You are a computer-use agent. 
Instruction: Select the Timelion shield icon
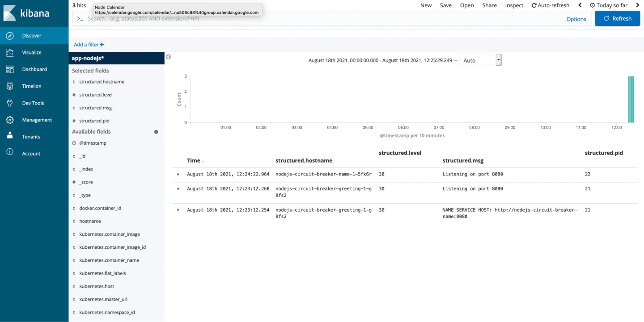(x=10, y=86)
